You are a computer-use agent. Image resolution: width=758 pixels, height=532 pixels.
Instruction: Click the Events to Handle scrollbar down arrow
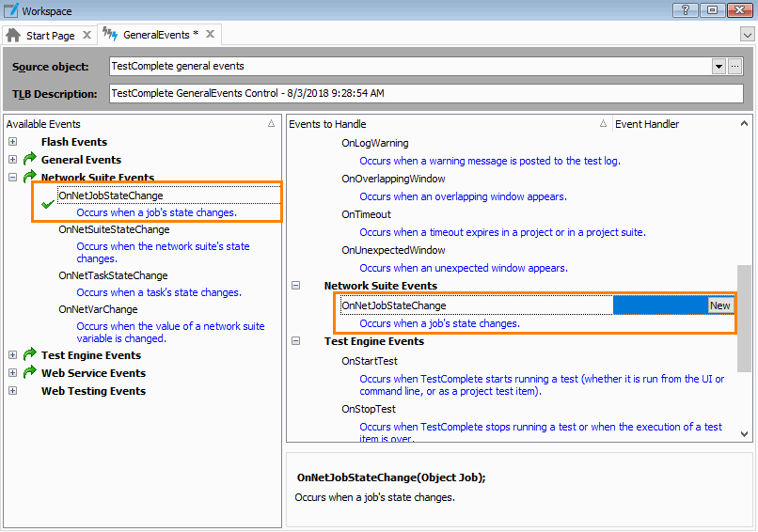tap(745, 434)
